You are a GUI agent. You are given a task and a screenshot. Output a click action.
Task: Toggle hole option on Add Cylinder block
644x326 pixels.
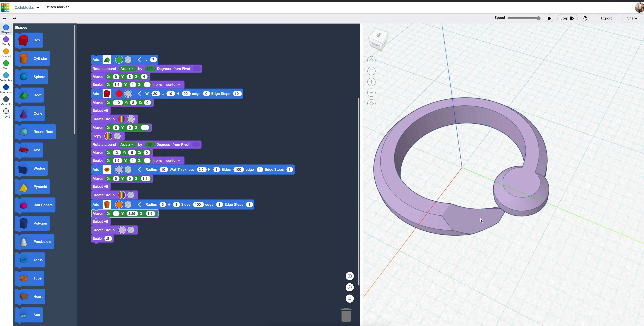(128, 205)
